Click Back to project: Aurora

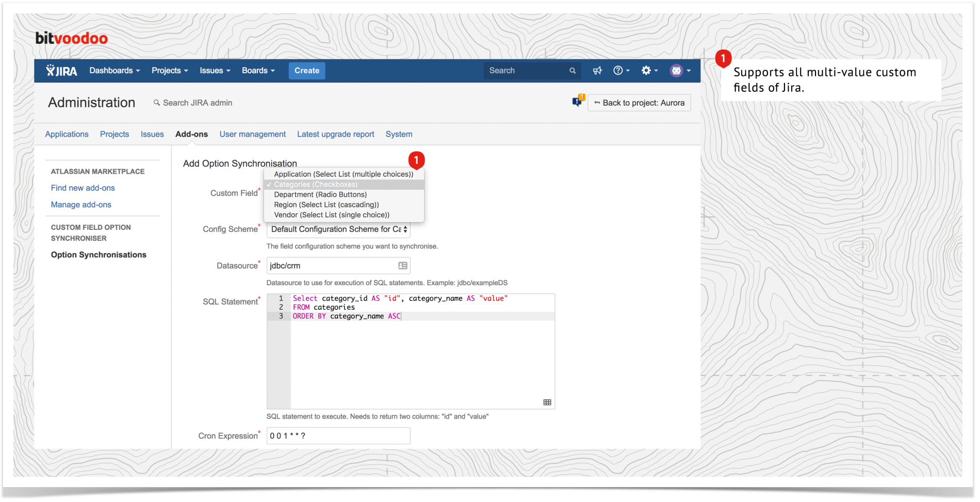[x=639, y=103]
